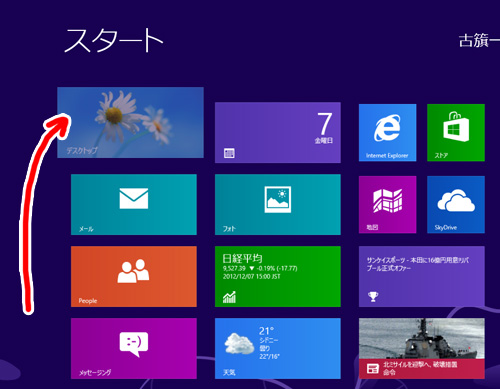Launch the People app icon
This screenshot has width=500, height=389.
pos(133,271)
